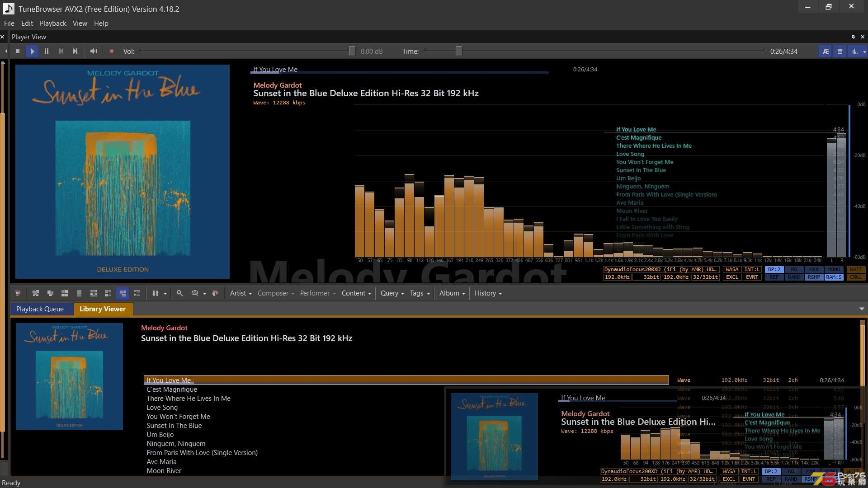Click the volume slider handle

(x=352, y=51)
